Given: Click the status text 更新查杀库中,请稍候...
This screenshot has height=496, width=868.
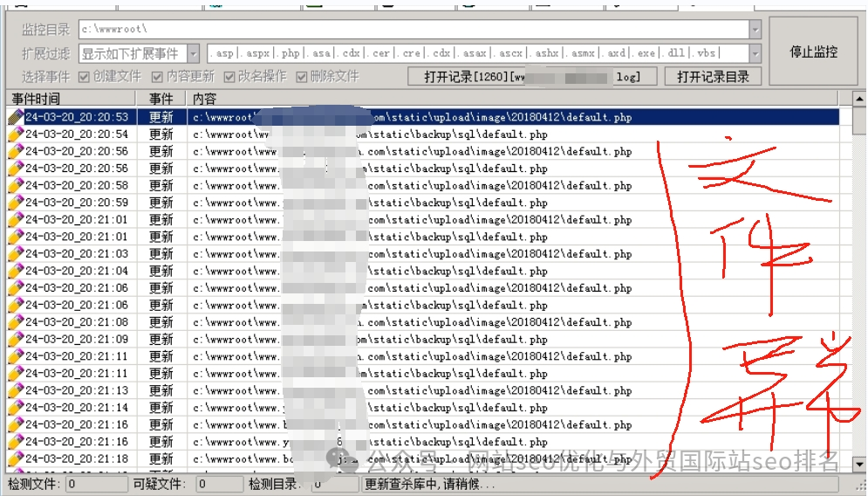Looking at the screenshot, I should (x=430, y=484).
